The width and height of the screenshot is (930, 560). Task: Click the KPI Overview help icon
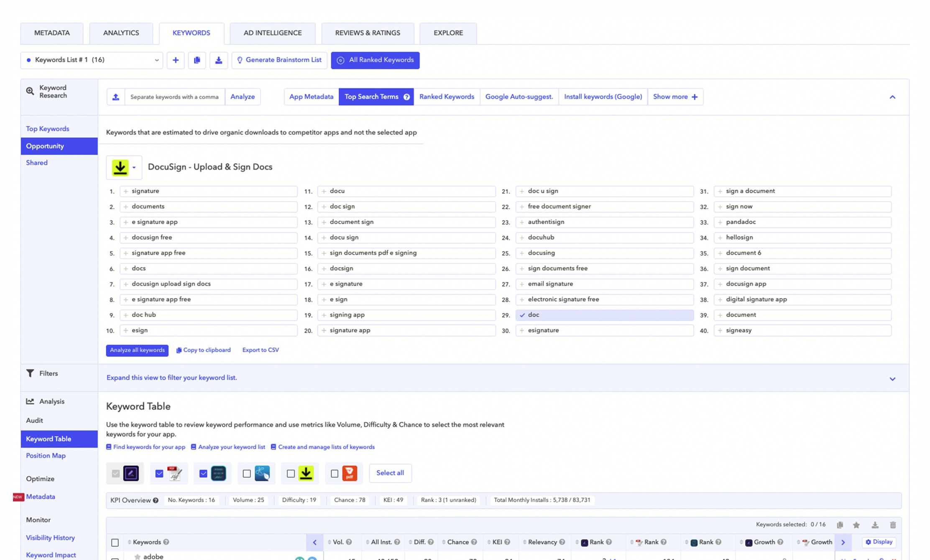coord(156,500)
